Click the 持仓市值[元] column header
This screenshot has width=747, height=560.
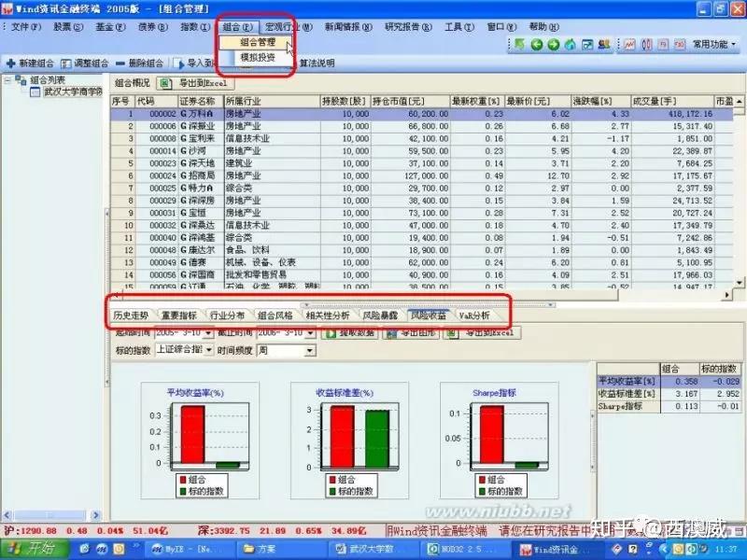coord(410,102)
